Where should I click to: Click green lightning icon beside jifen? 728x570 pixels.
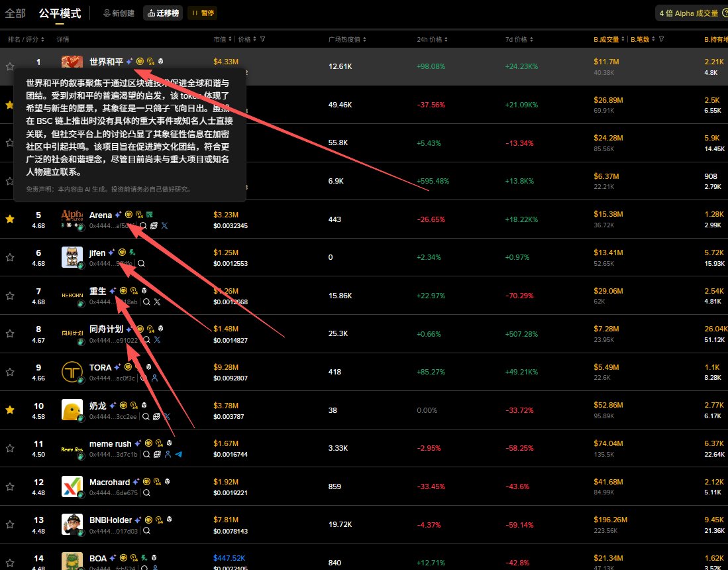coord(132,253)
